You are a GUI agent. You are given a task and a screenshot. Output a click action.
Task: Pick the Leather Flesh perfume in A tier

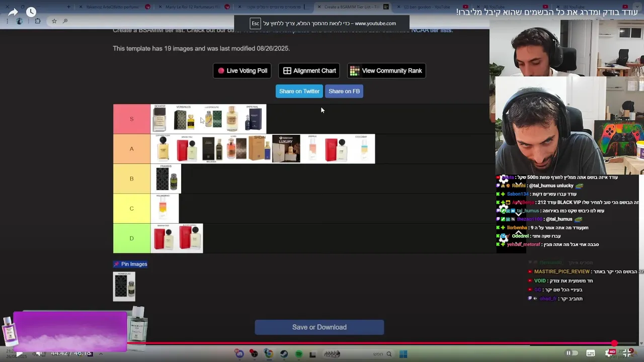(x=163, y=149)
